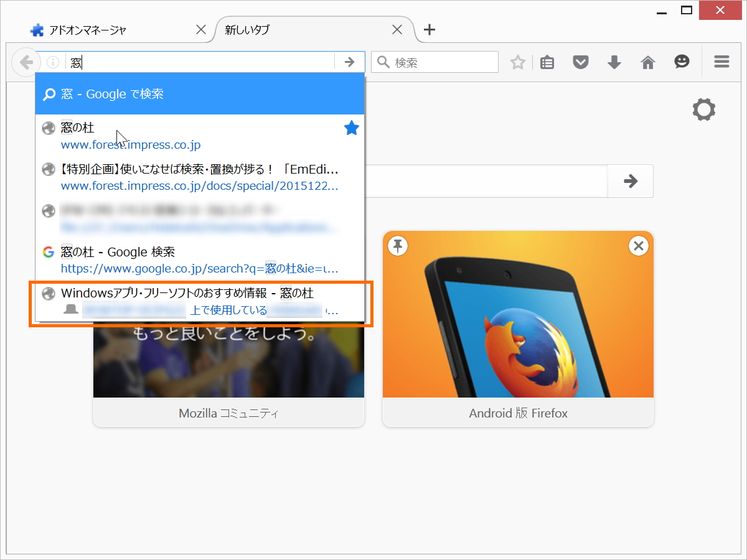Unpin the Android 版 Firefox tile
The width and height of the screenshot is (747, 560).
(x=398, y=245)
